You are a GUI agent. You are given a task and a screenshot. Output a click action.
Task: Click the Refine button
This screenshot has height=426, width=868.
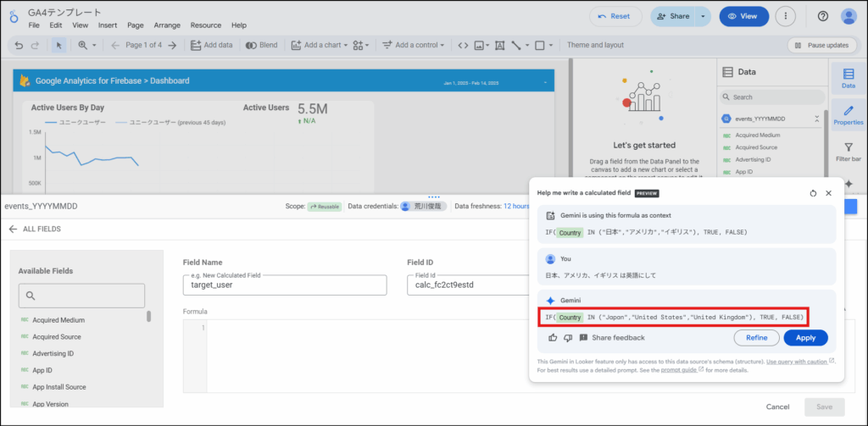pos(756,337)
